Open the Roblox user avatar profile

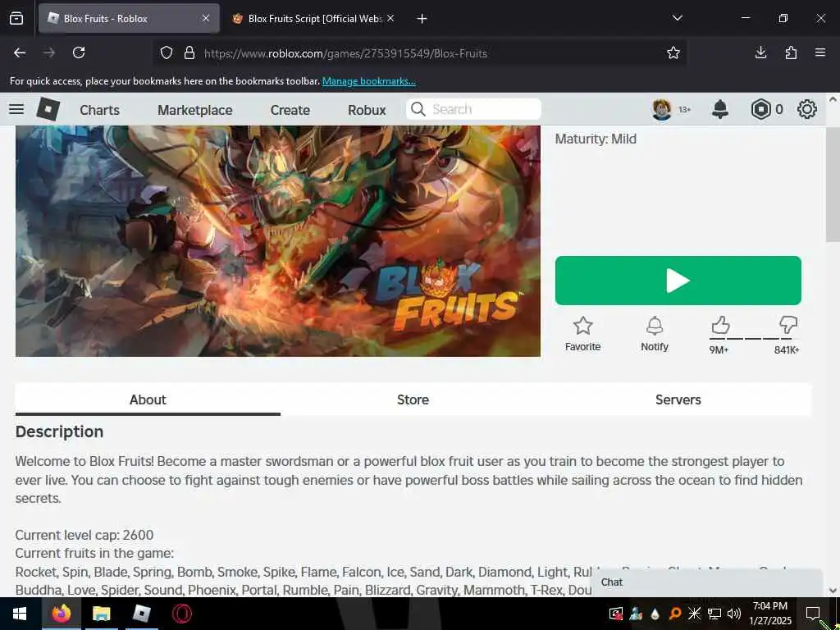(x=662, y=110)
